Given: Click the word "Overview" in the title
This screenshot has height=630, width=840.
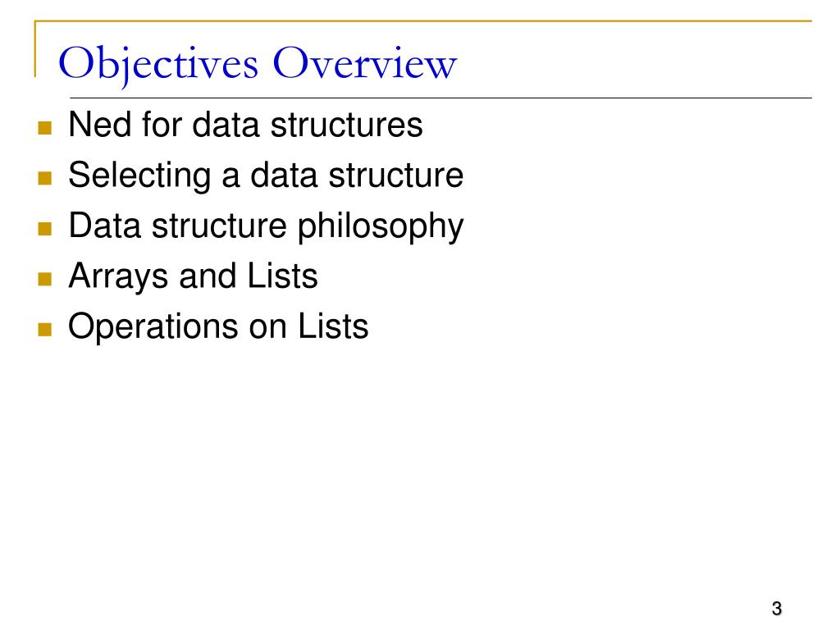Looking at the screenshot, I should click(365, 62).
